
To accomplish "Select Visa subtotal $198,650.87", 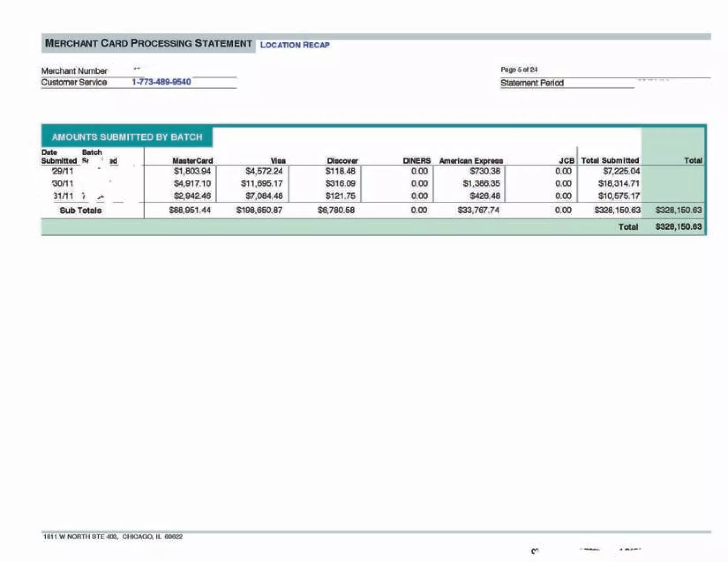I will [259, 210].
